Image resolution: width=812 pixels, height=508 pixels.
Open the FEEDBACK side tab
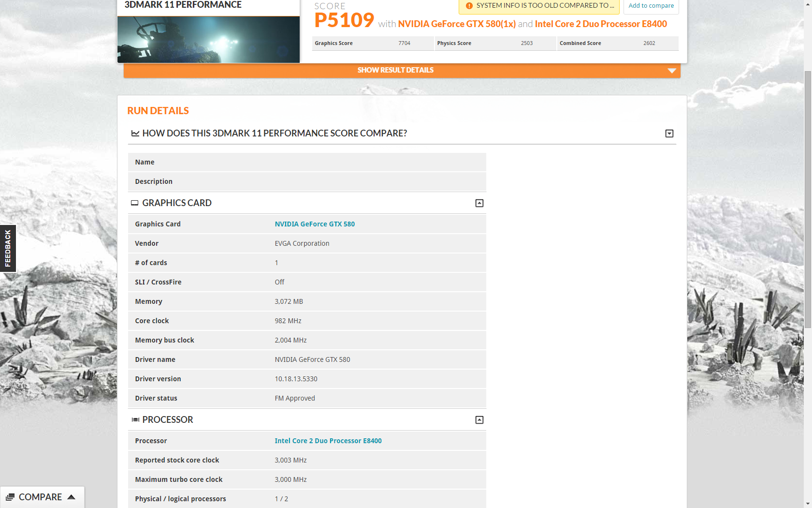(8, 248)
